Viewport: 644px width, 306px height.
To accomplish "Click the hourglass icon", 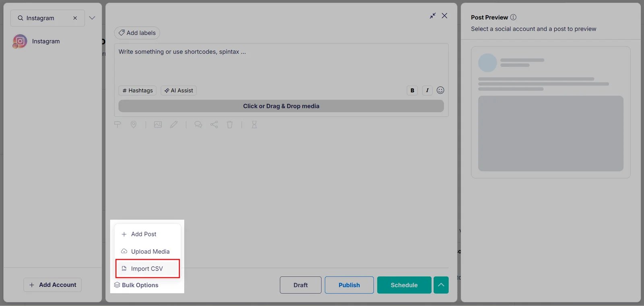I will pos(254,125).
